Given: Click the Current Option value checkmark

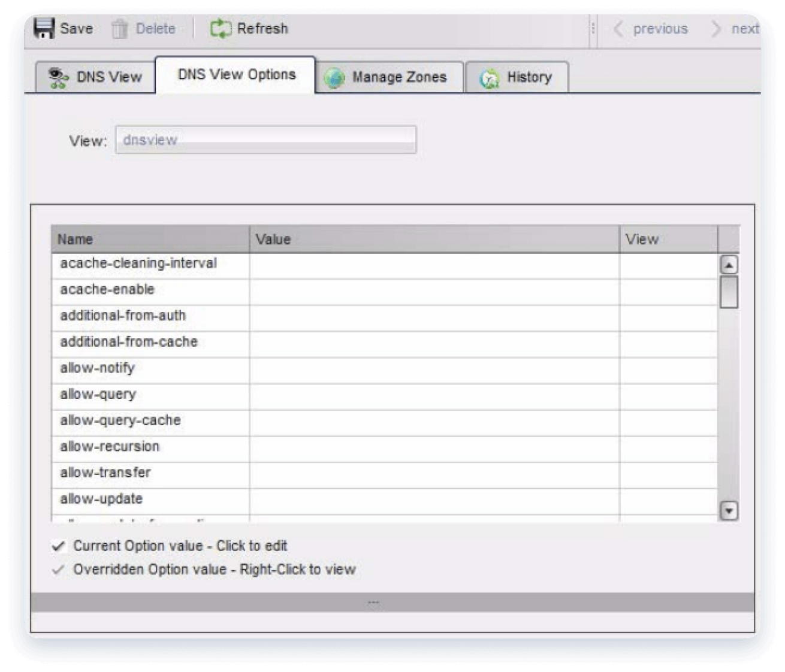Looking at the screenshot, I should (x=58, y=546).
